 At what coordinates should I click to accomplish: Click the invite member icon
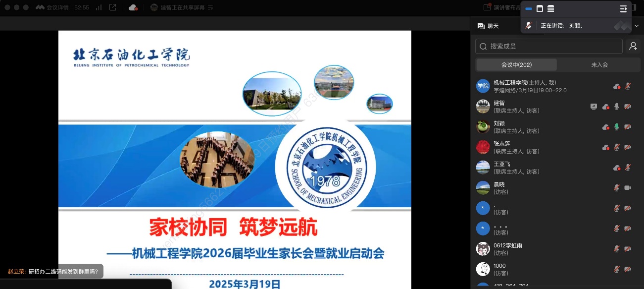pos(633,46)
